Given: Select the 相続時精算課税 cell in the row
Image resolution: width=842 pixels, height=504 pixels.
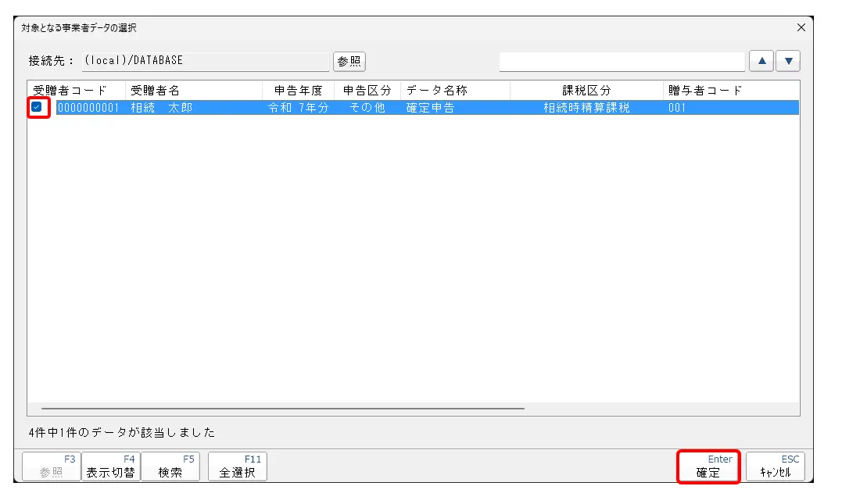Looking at the screenshot, I should point(586,108).
